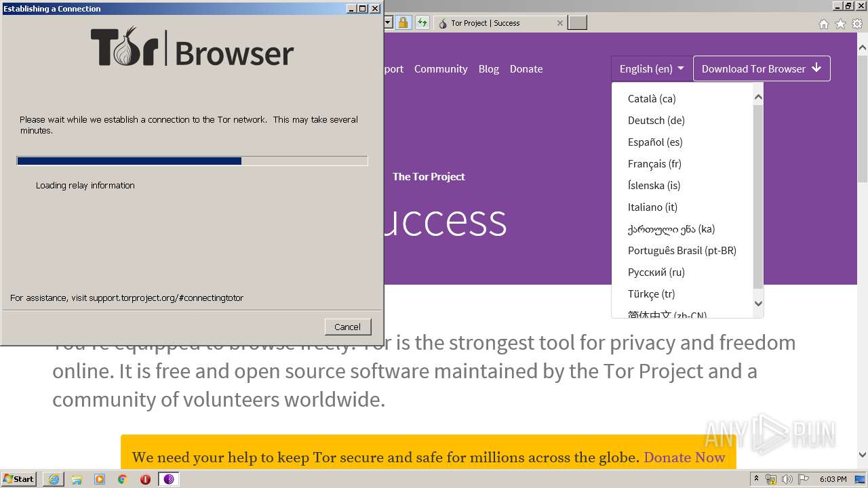Click the connection progress bar

[192, 161]
